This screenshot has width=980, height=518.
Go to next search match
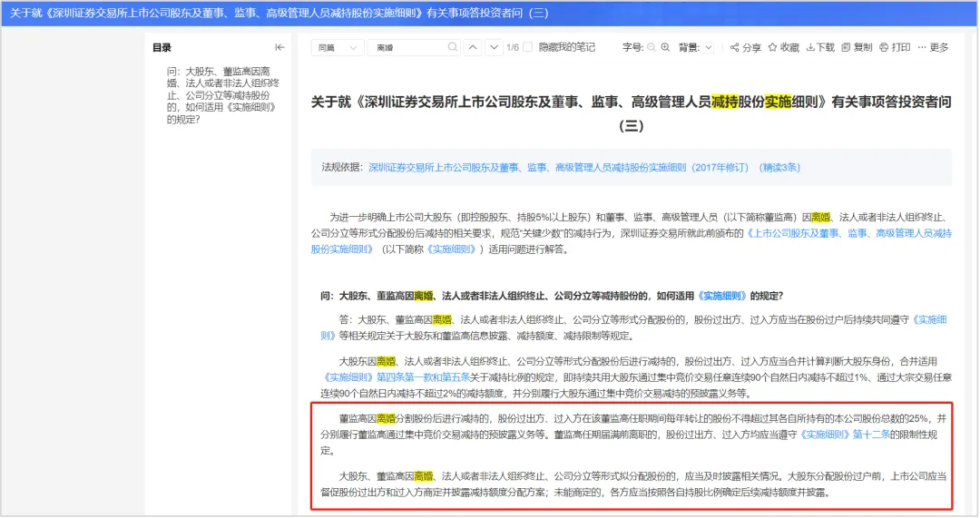(494, 47)
